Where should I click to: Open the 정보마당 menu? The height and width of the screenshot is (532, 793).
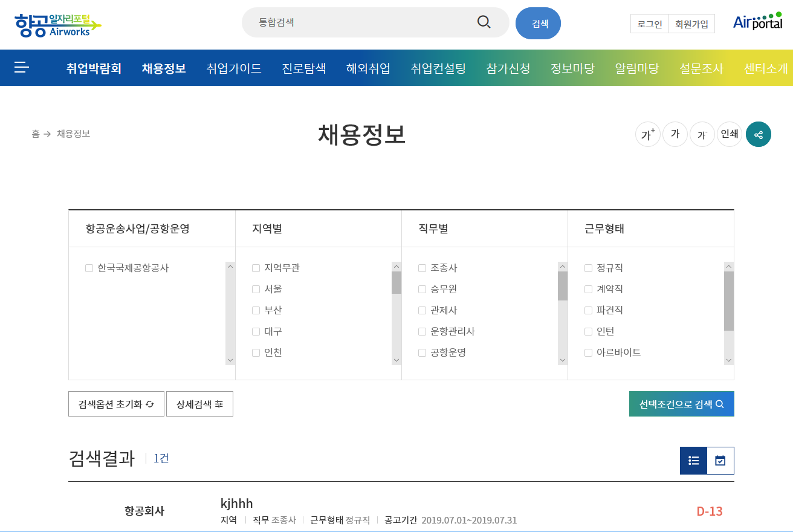click(x=572, y=68)
